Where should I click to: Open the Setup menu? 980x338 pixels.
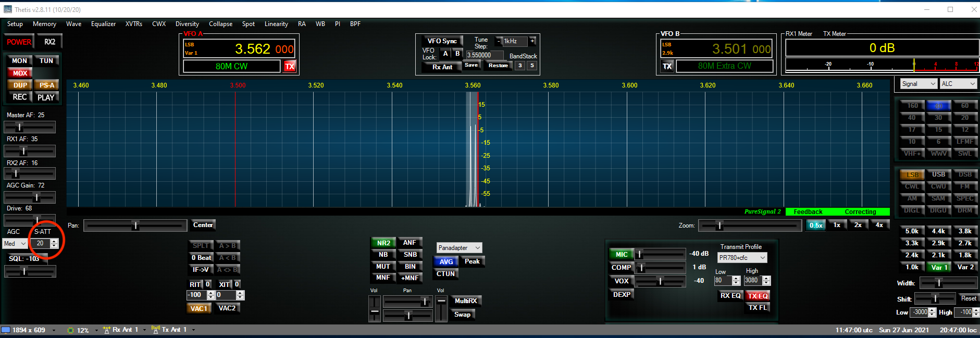[x=15, y=24]
